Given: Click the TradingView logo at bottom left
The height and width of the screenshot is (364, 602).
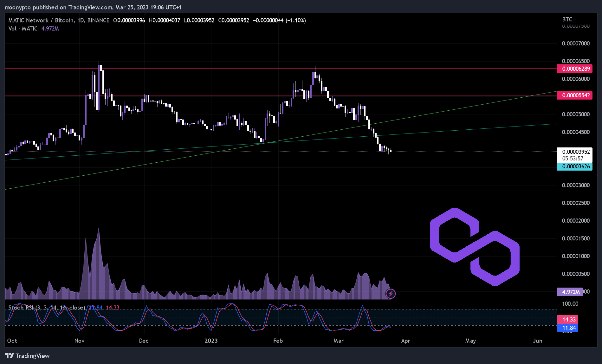Looking at the screenshot, I should (27, 356).
